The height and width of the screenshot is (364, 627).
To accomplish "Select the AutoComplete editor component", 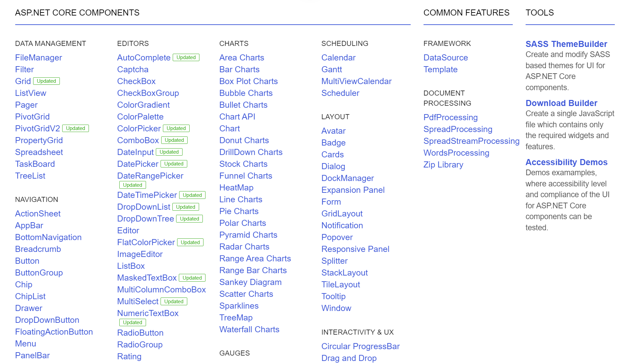I will tap(144, 57).
